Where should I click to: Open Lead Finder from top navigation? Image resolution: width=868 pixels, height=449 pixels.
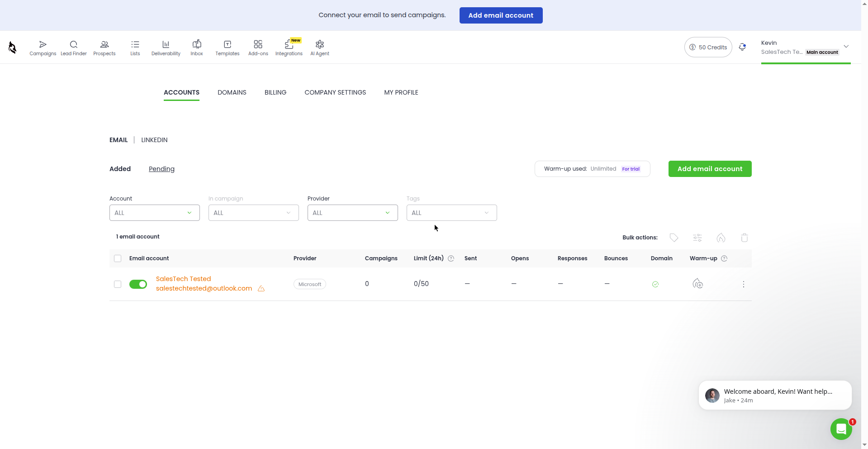coord(74,48)
